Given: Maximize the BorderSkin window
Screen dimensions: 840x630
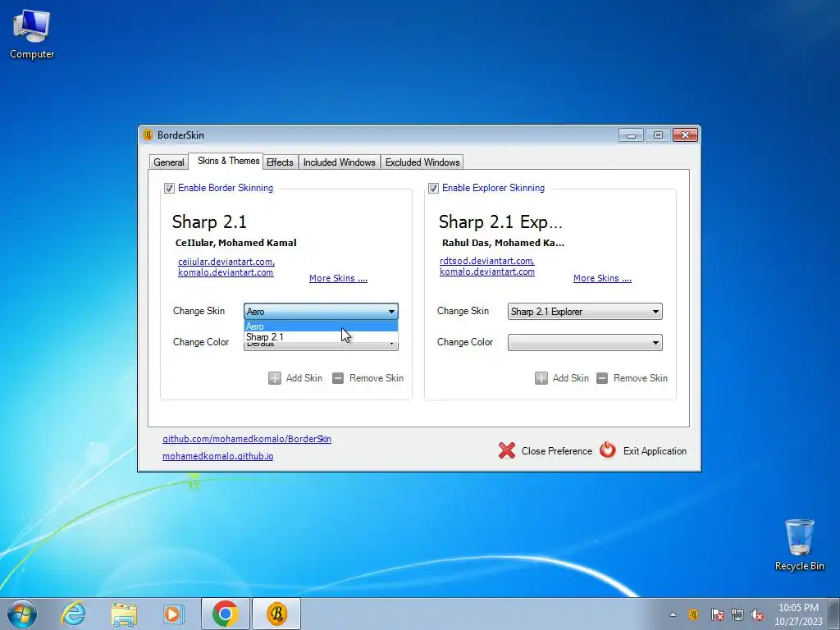Looking at the screenshot, I should click(x=658, y=135).
